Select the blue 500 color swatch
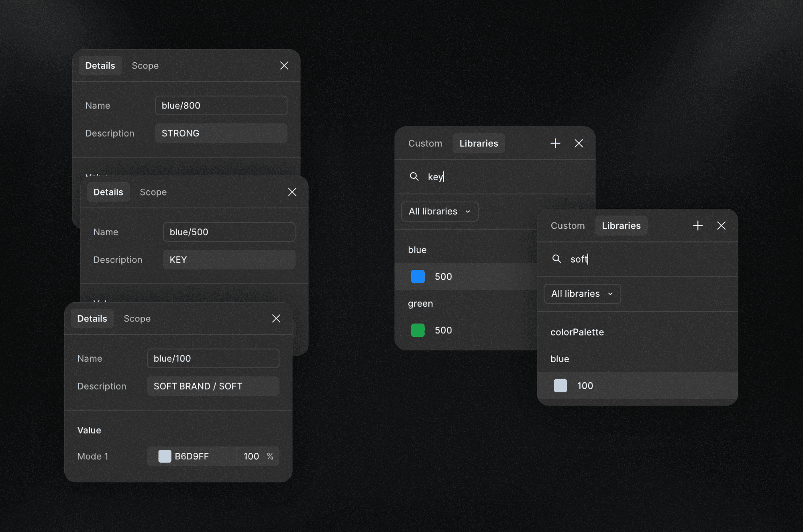Viewport: 803px width, 532px height. pos(418,276)
